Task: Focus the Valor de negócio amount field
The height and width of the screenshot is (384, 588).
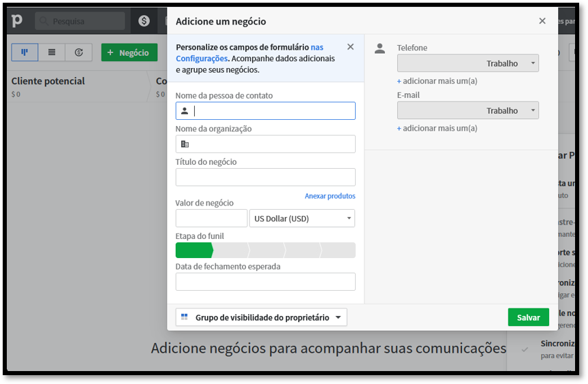Action: click(x=211, y=219)
